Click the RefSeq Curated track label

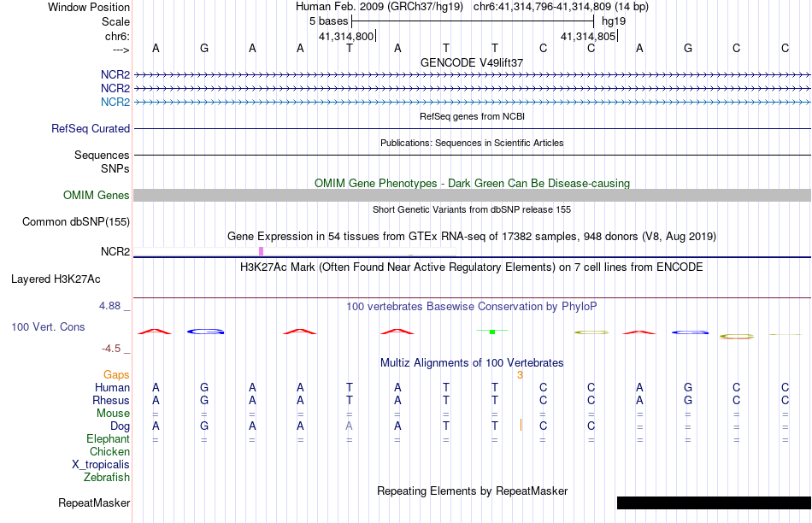(91, 128)
